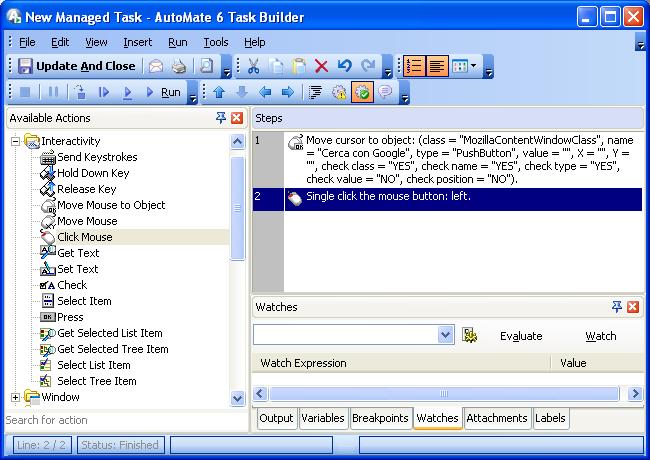Click the Stop task icon
The width and height of the screenshot is (650, 460).
(x=25, y=92)
